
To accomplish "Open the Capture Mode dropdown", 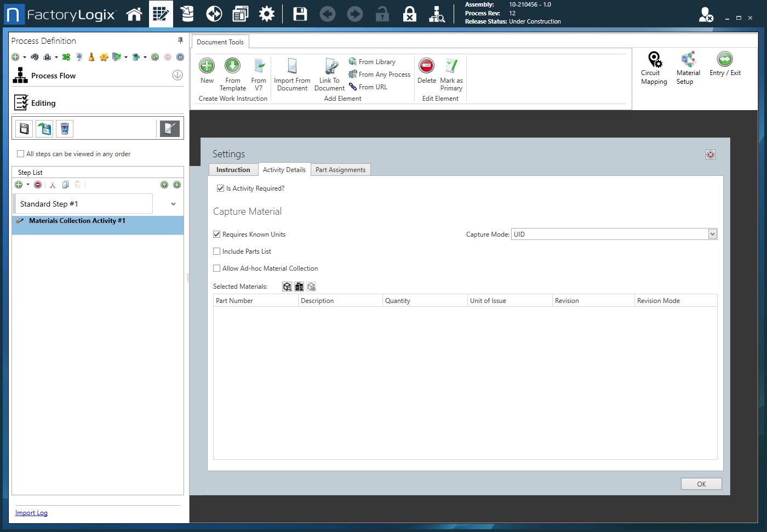I will pyautogui.click(x=712, y=234).
